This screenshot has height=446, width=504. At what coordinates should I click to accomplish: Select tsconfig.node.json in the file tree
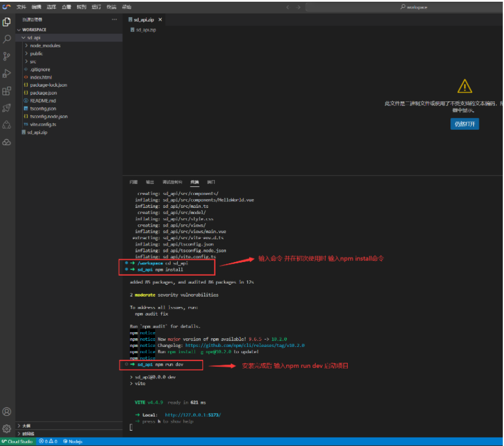(x=49, y=117)
